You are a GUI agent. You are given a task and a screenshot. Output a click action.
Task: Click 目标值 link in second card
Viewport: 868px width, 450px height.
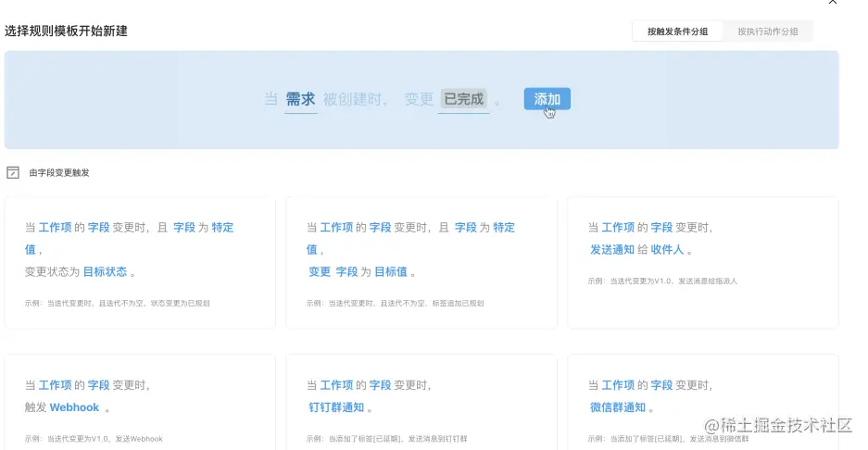click(x=391, y=272)
